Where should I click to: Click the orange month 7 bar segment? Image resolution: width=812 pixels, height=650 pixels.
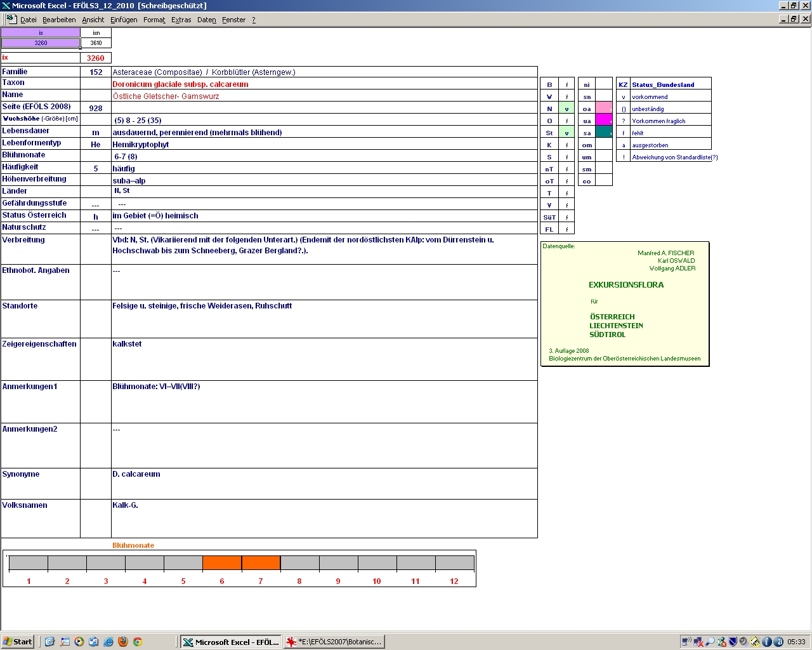coord(261,563)
